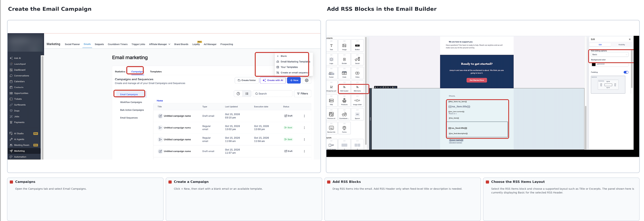The height and width of the screenshot is (221, 644).
Task: Open the Emails tab in Marketing
Action: pos(87,44)
